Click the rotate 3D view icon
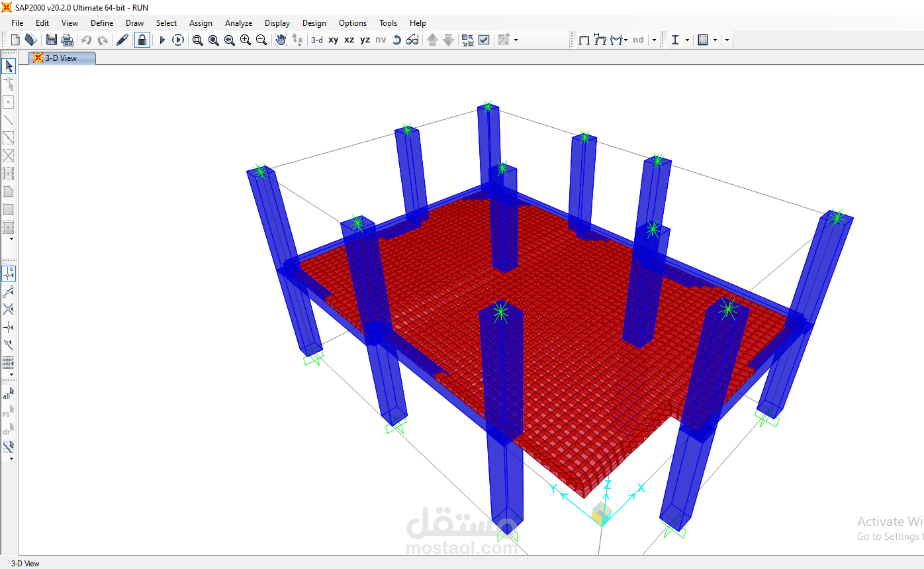 396,40
